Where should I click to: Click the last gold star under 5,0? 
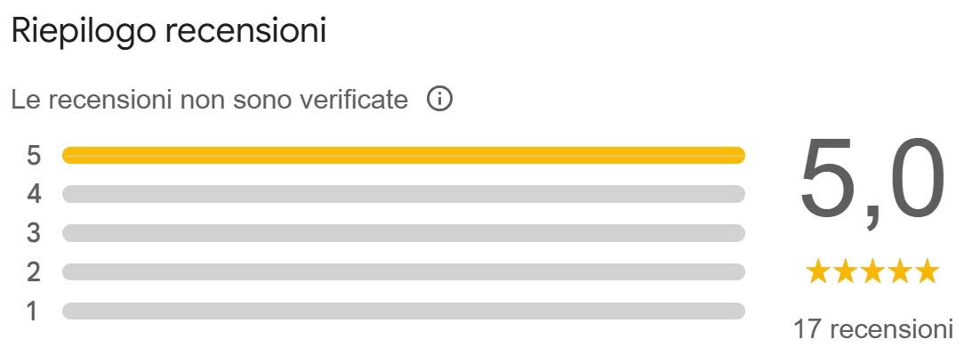[927, 271]
